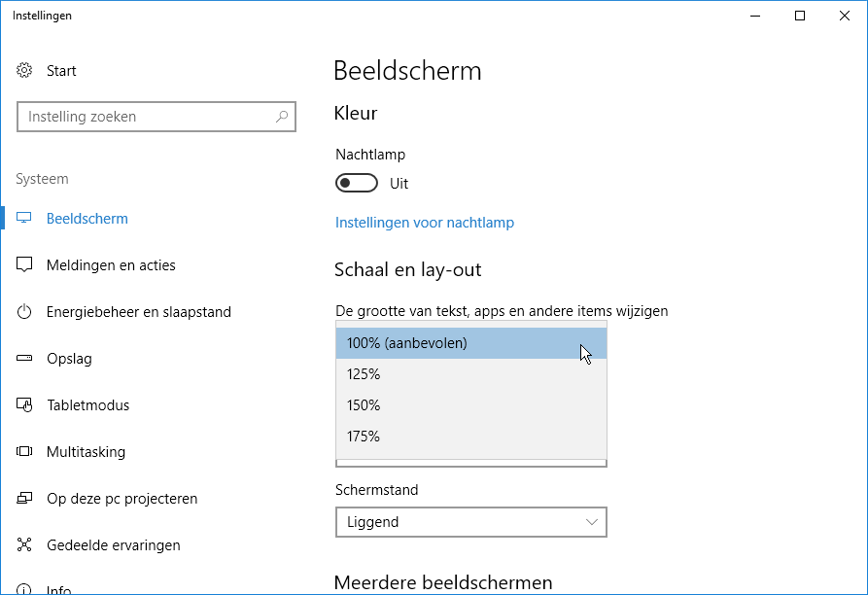Click the Multitasking icon
Viewport: 868px width, 595px height.
pos(24,452)
